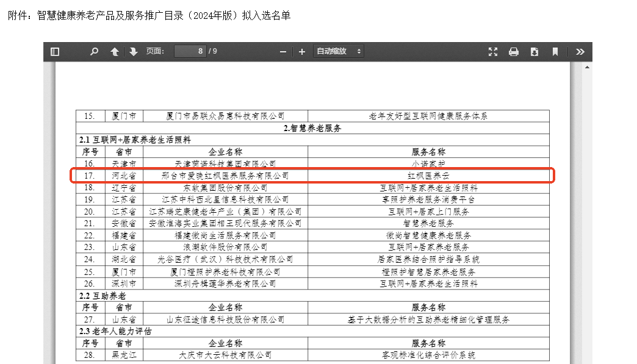This screenshot has width=637, height=364.
Task: Open the find-in-document search
Action: coord(94,52)
